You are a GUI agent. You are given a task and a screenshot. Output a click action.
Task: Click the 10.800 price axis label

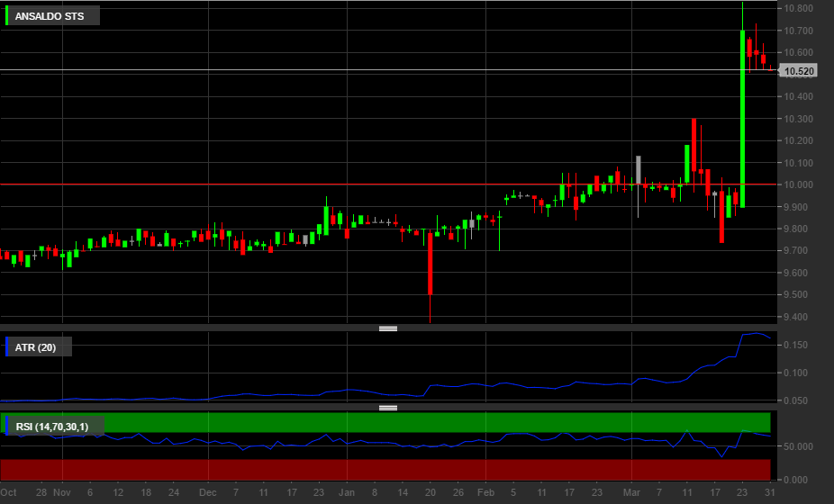(798, 8)
